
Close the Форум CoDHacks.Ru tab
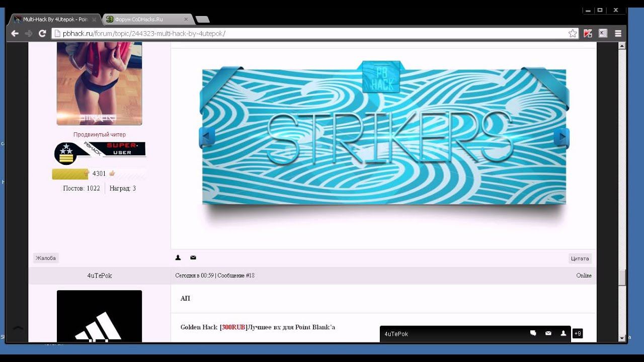(x=186, y=20)
